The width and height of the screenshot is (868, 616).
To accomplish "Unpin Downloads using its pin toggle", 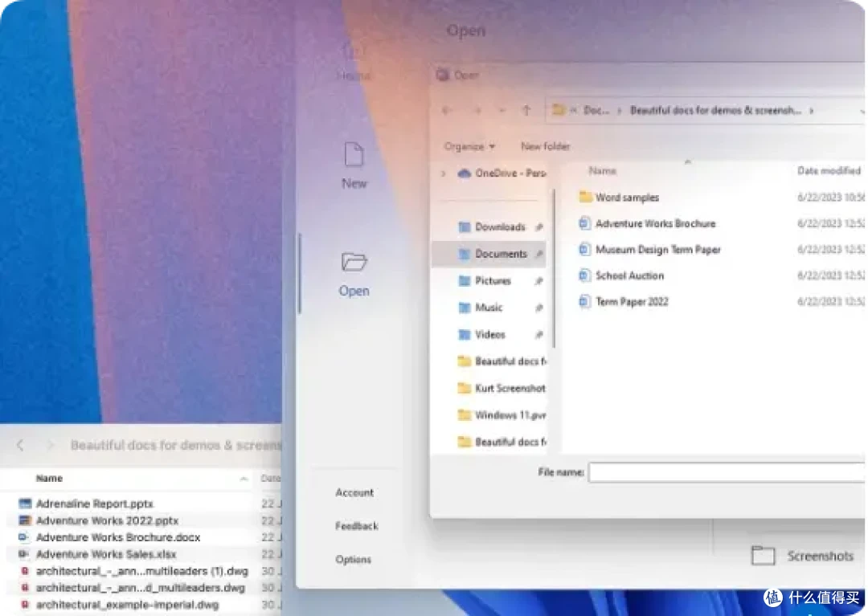I will click(541, 227).
